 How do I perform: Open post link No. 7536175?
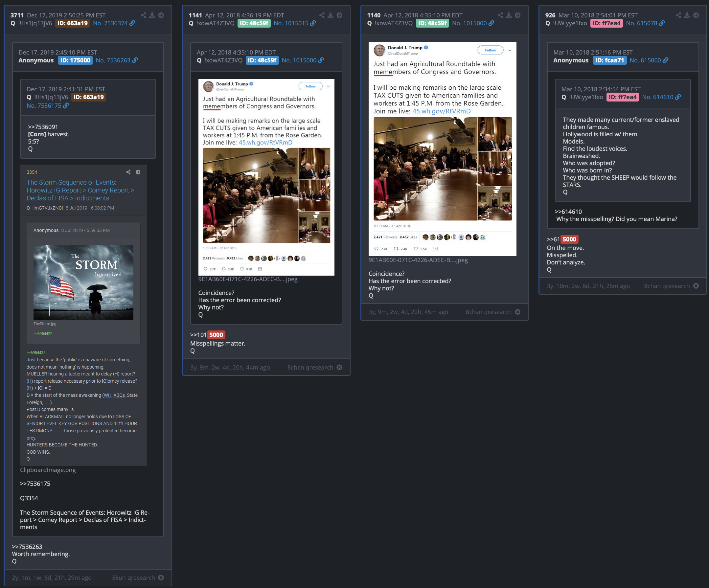tap(48, 106)
